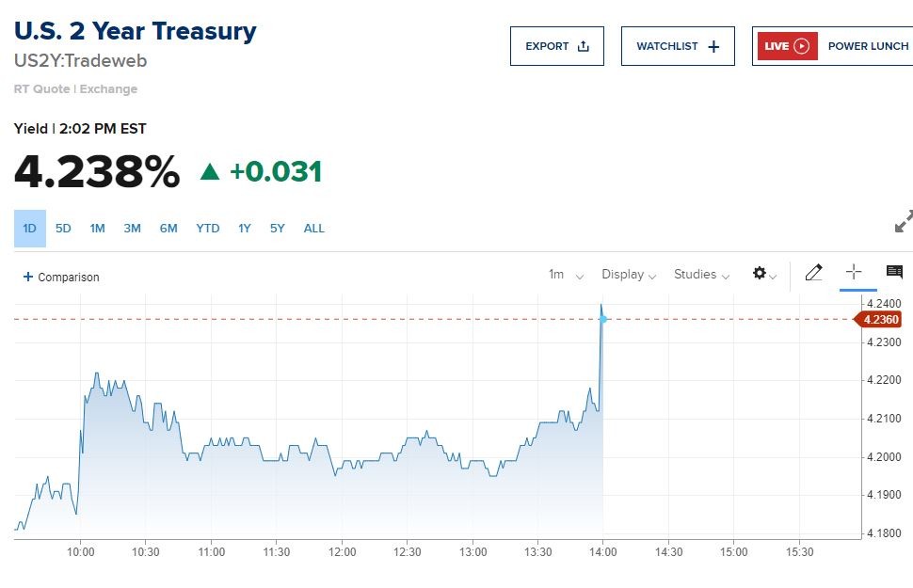Expand chart to full screen
The height and width of the screenshot is (588, 913).
[903, 222]
